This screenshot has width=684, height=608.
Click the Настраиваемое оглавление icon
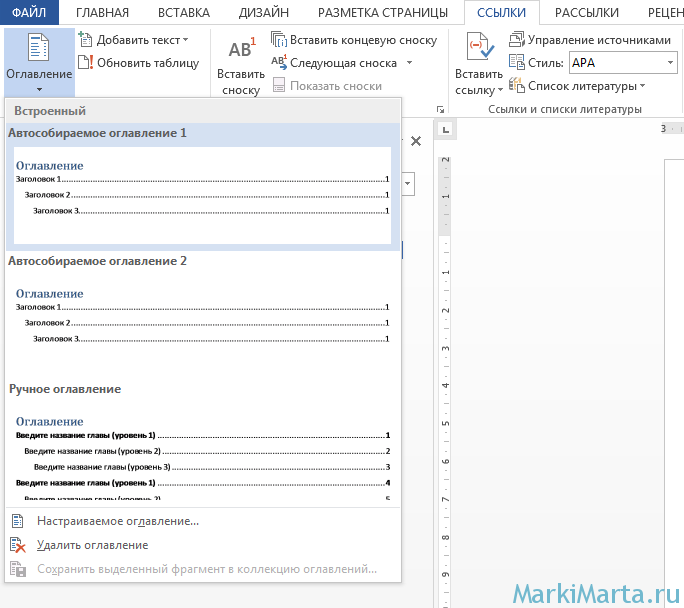(x=17, y=521)
